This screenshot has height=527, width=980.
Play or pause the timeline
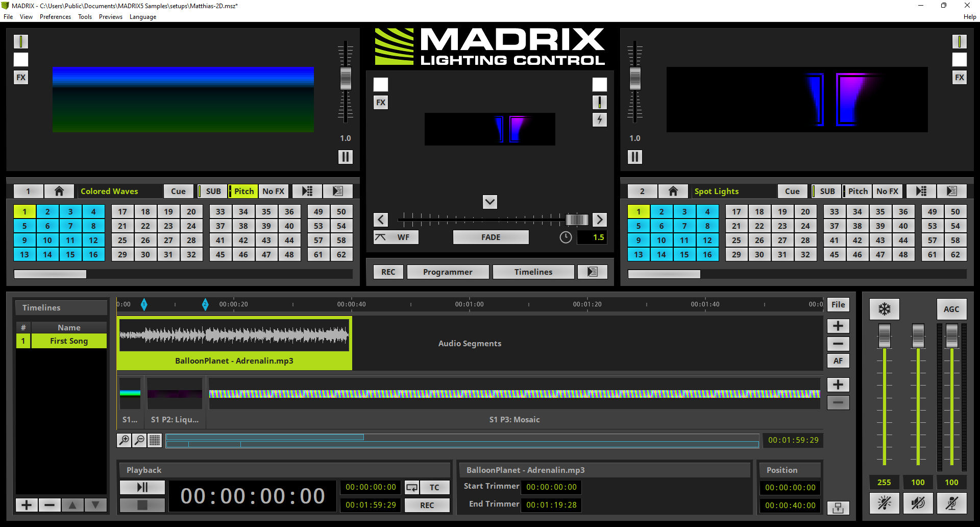[142, 488]
